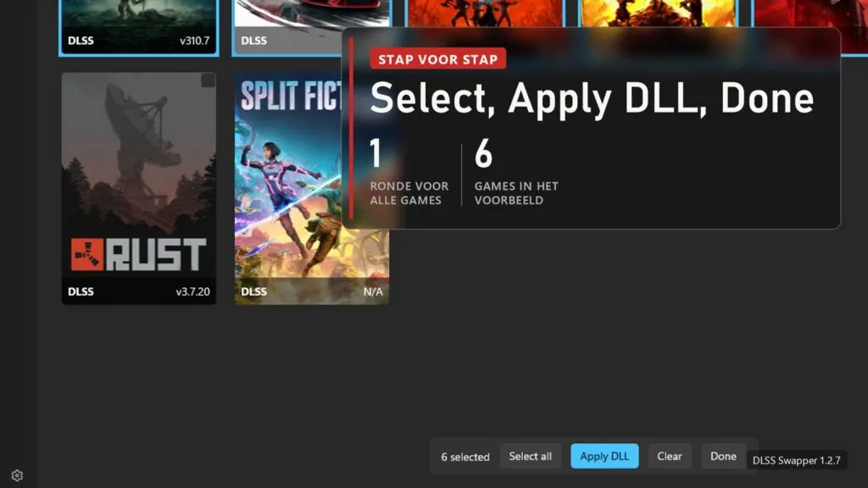The height and width of the screenshot is (488, 868).
Task: Apply DLL to selected games
Action: tap(604, 457)
